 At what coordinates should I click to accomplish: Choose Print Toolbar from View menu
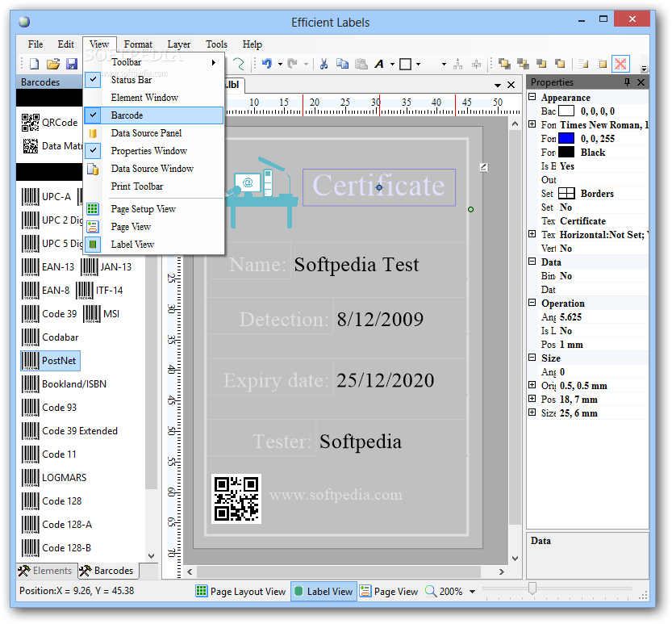(153, 186)
